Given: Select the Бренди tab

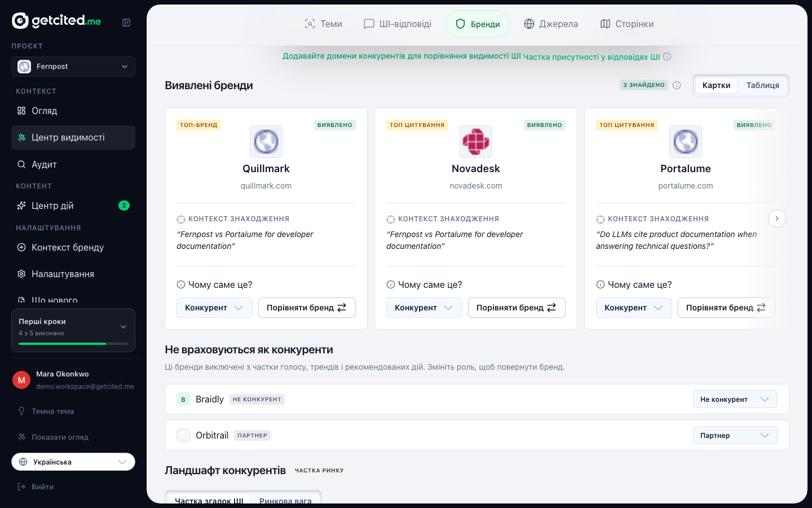Looking at the screenshot, I should [477, 24].
